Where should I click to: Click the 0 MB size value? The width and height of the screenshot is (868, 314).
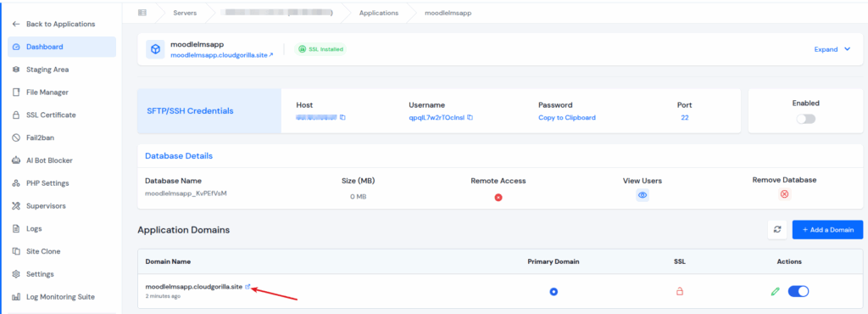[x=359, y=197]
